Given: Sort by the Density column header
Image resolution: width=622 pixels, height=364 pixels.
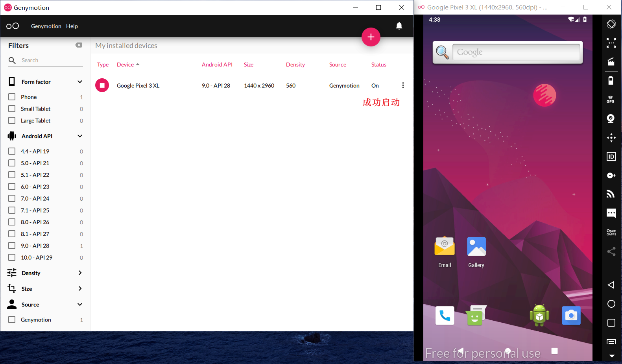Looking at the screenshot, I should click(x=295, y=65).
